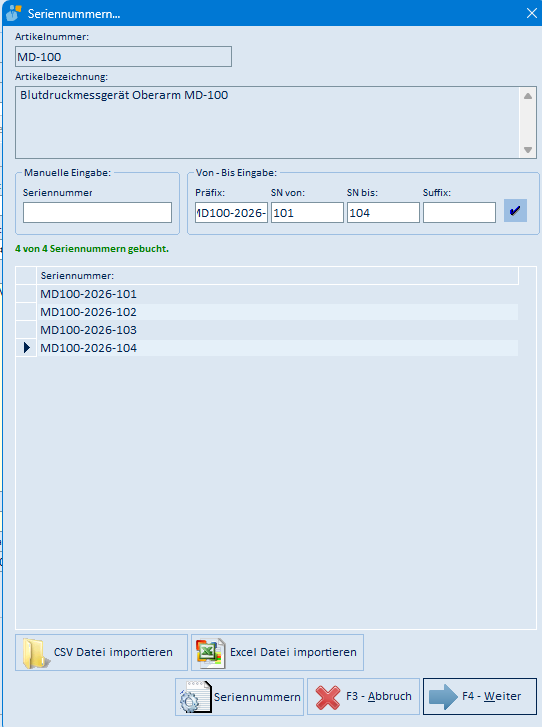
Task: Click into the Präfix field
Action: [x=231, y=212]
